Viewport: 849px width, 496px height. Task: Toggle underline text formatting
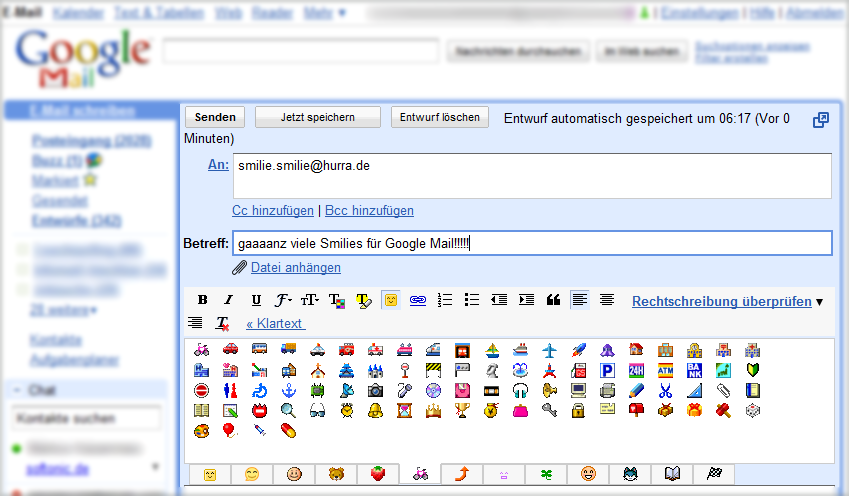tap(256, 300)
